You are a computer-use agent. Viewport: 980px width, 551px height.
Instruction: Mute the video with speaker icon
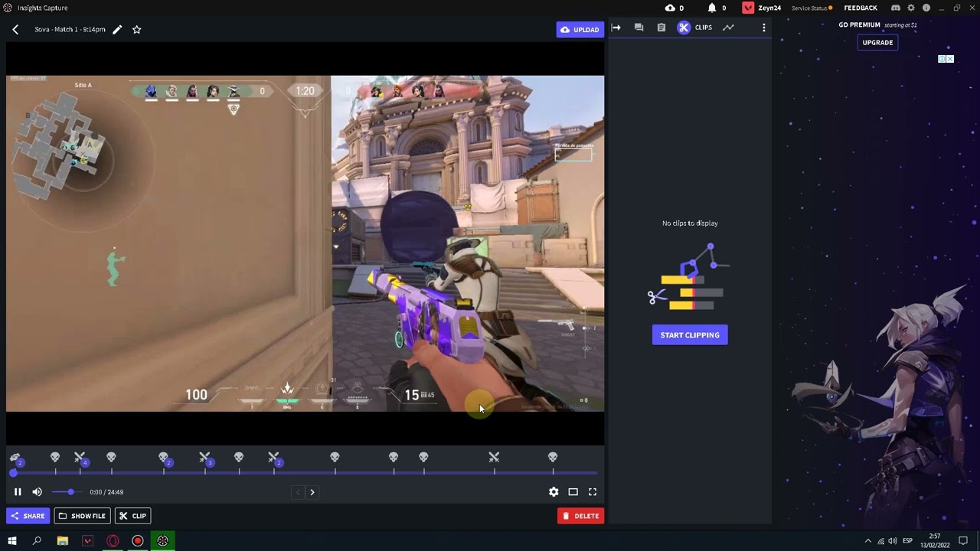tap(37, 492)
